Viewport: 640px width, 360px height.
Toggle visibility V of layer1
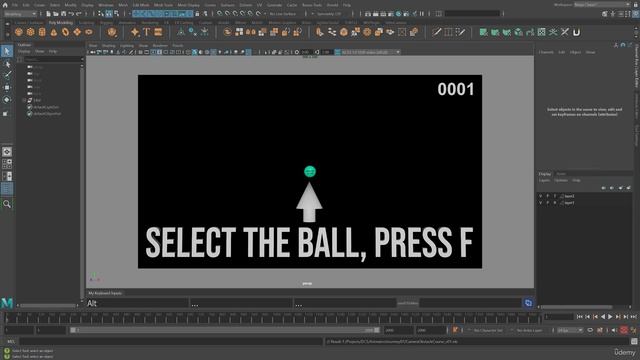(x=540, y=202)
